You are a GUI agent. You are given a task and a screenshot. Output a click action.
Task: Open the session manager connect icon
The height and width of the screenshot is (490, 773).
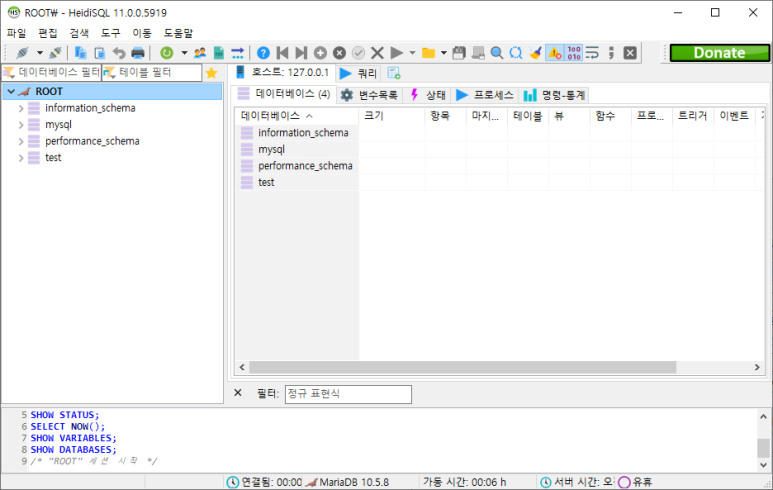click(x=23, y=53)
